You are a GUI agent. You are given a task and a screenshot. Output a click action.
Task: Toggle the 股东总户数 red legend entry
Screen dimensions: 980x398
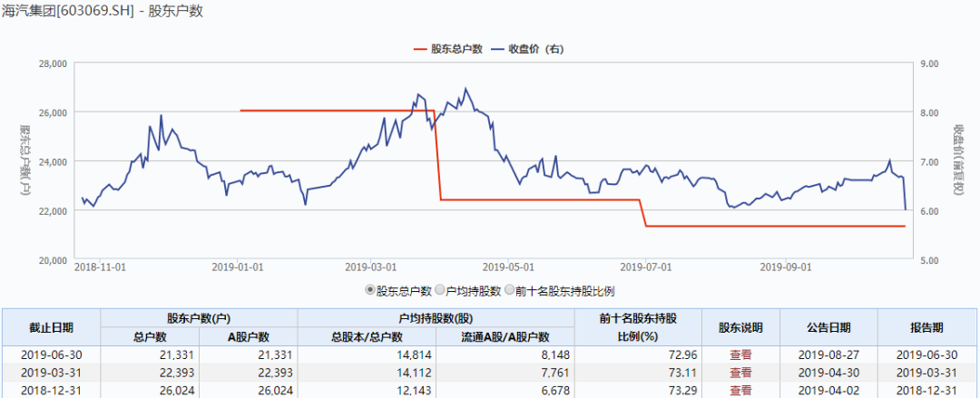click(447, 49)
